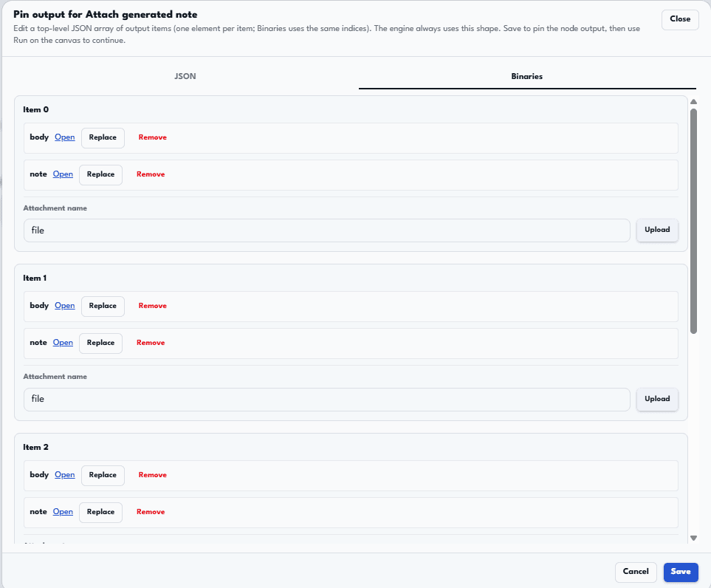Select the Binaries tab
711x588 pixels.
pyautogui.click(x=526, y=76)
